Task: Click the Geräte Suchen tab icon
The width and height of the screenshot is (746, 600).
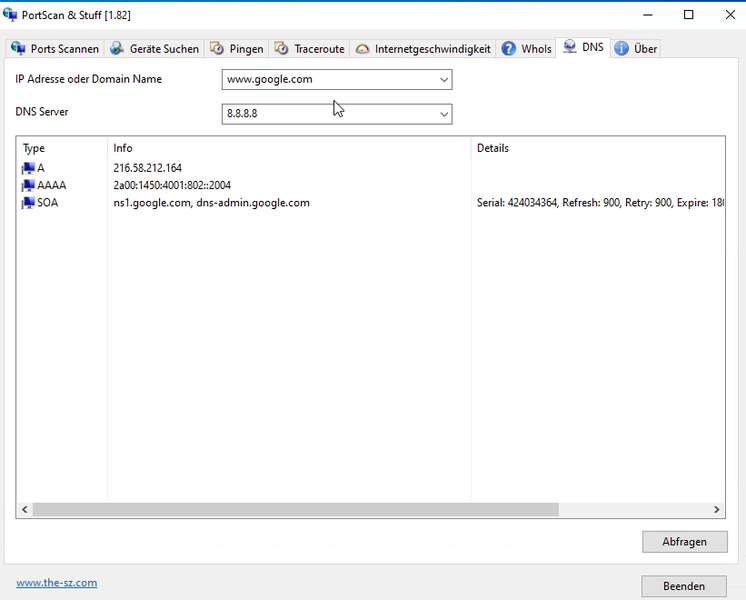Action: pos(118,49)
